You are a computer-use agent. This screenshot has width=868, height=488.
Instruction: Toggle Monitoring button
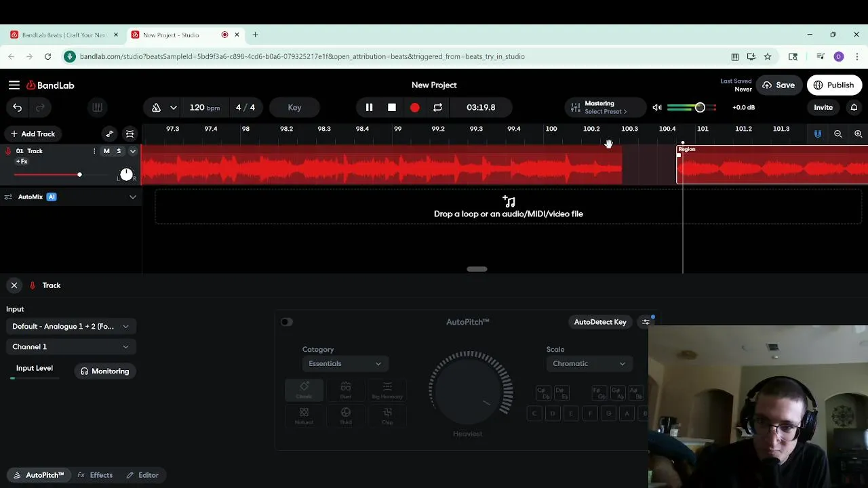click(105, 371)
